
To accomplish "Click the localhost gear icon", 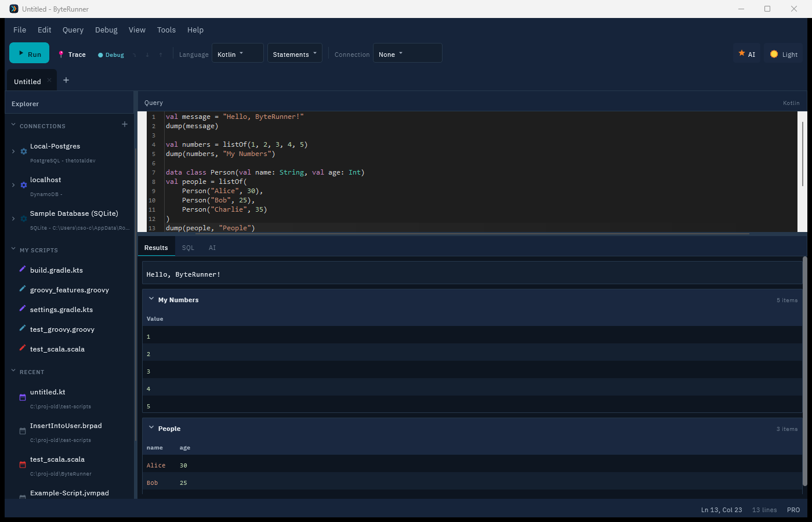I will (24, 185).
